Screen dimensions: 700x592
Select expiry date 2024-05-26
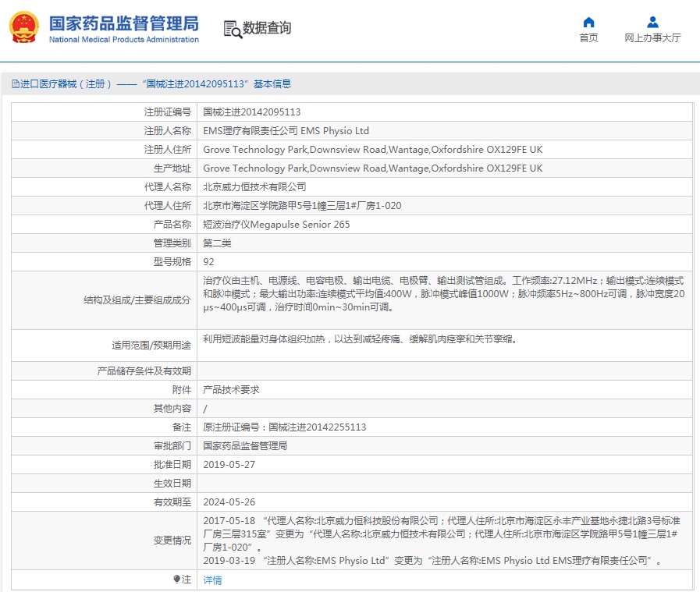coord(229,502)
